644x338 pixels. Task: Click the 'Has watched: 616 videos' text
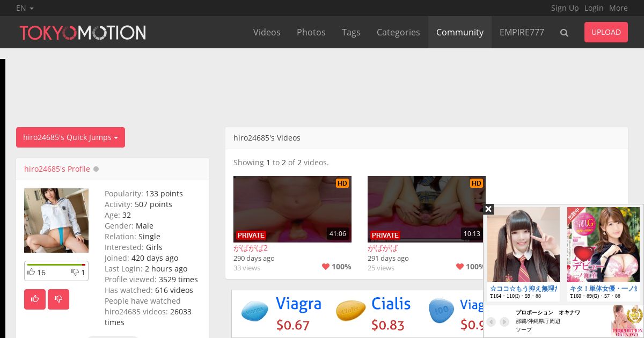149,290
